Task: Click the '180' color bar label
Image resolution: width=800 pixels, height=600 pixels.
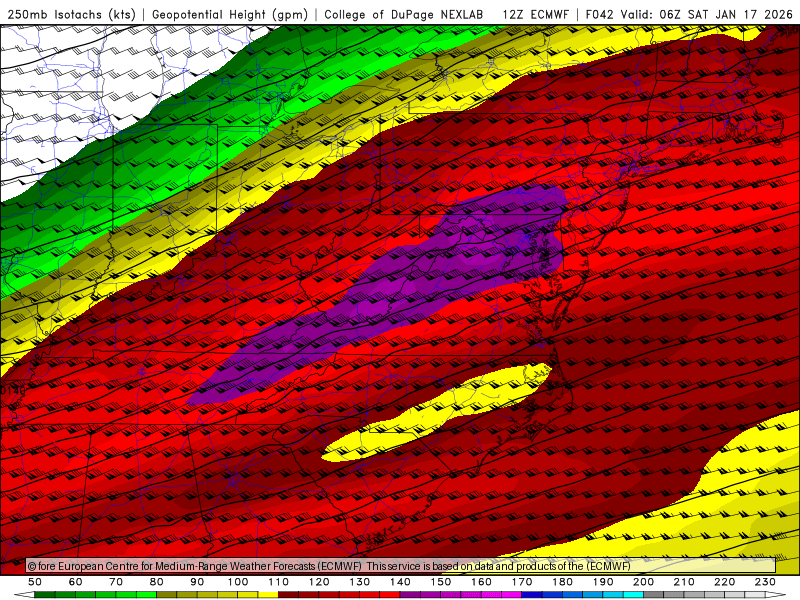Action: [563, 582]
